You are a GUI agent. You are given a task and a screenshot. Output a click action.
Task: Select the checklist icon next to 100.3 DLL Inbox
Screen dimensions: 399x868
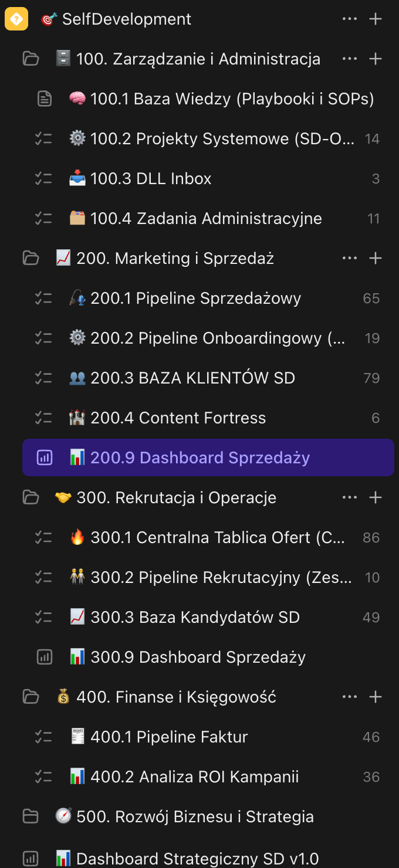pos(44,178)
